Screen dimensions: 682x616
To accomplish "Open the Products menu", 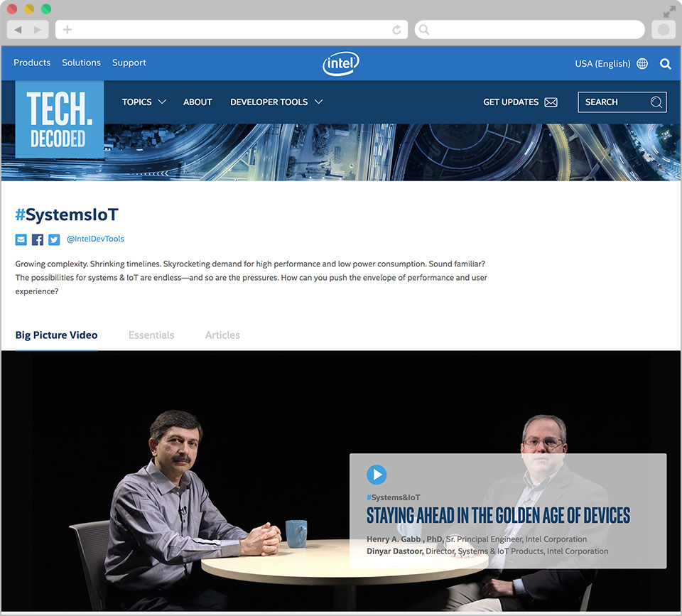I will pos(32,63).
